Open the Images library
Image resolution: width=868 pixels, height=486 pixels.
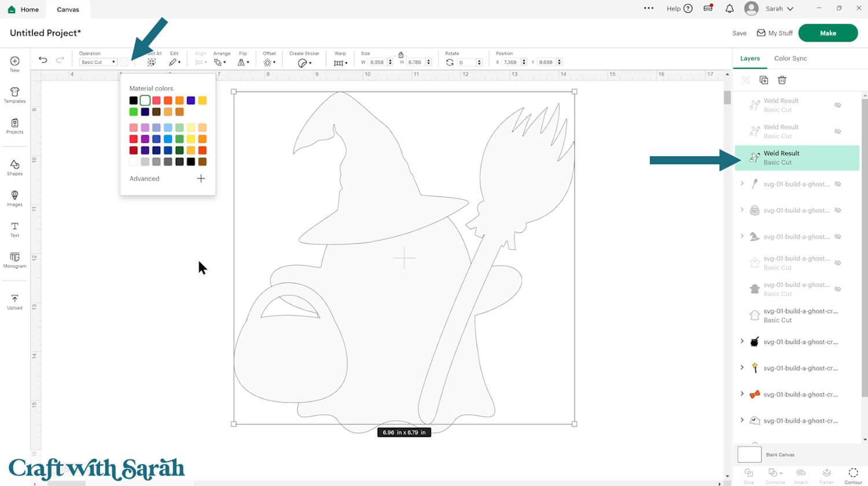click(x=14, y=198)
